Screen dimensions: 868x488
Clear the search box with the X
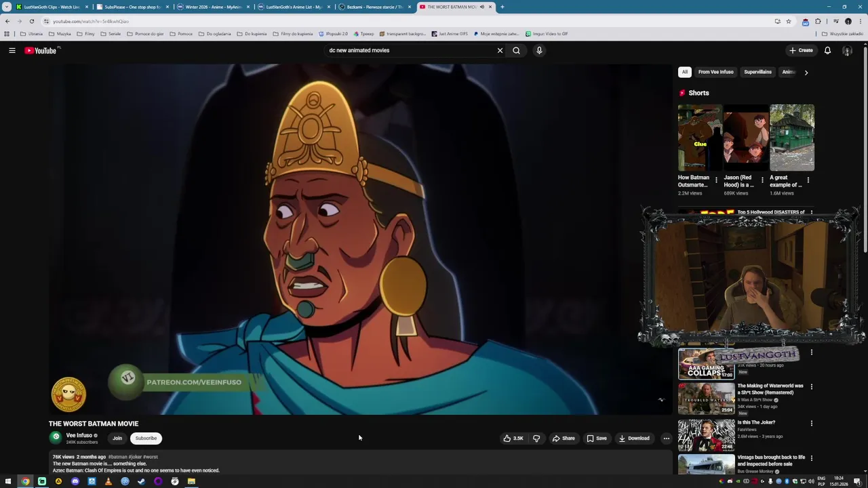point(500,50)
